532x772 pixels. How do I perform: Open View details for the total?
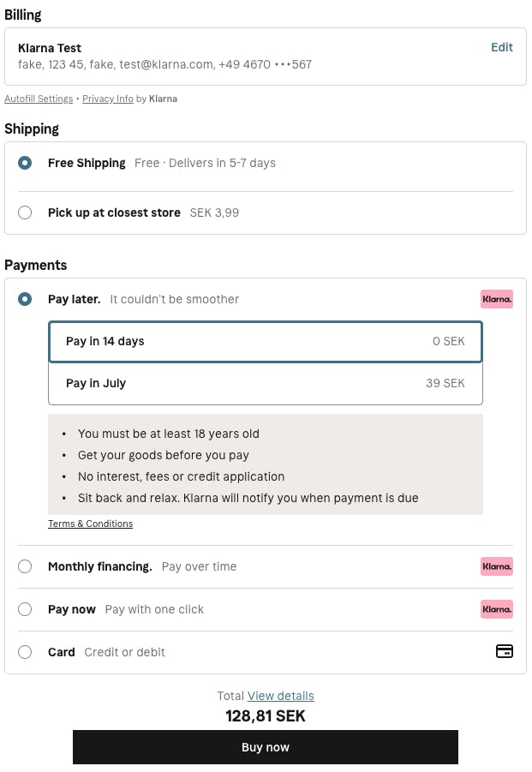pos(280,696)
